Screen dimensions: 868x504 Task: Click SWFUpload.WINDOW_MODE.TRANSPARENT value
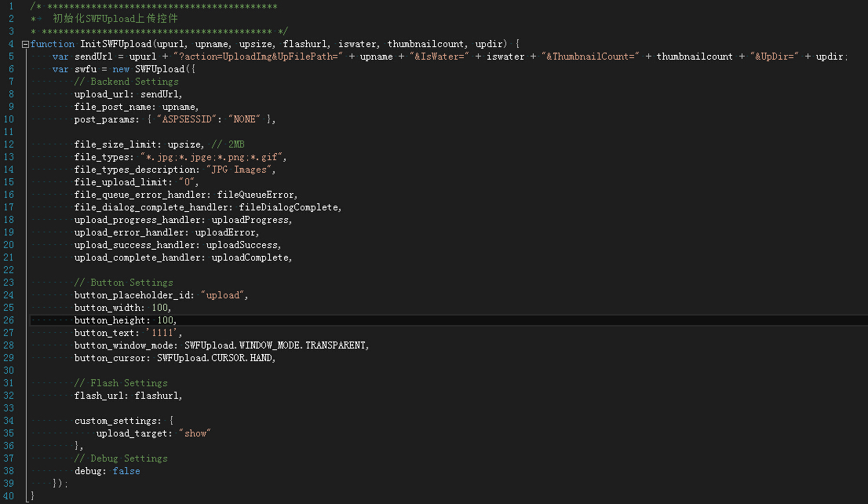[x=275, y=345]
